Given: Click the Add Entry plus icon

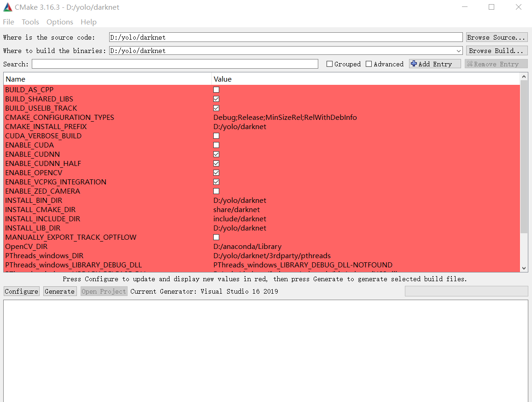Looking at the screenshot, I should 415,64.
